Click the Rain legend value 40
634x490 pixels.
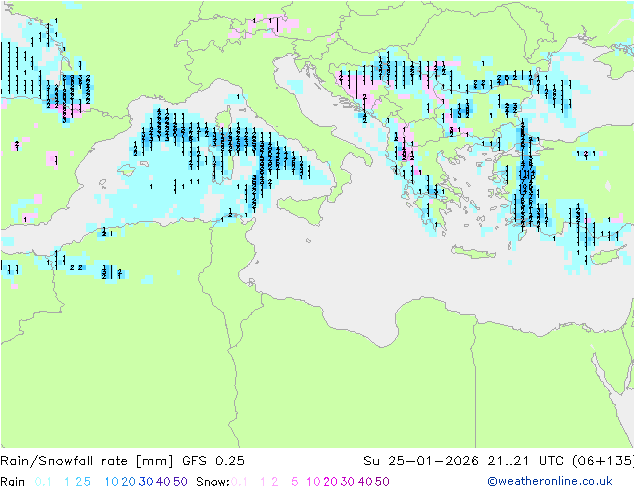[x=163, y=482]
